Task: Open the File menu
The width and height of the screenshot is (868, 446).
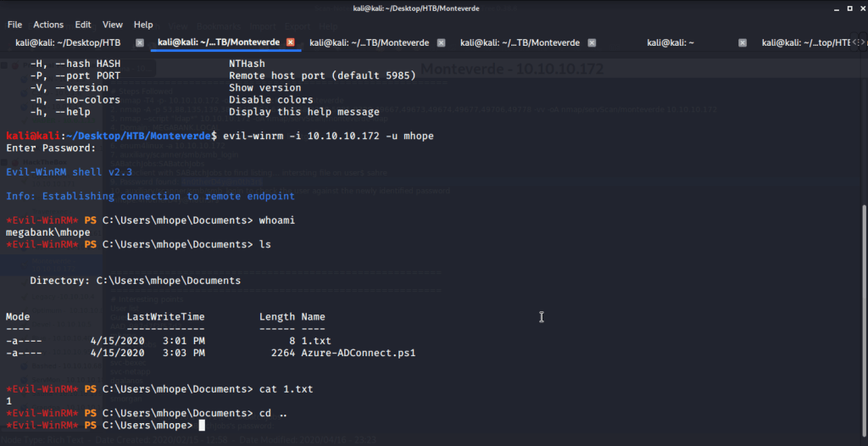Action: pyautogui.click(x=14, y=25)
